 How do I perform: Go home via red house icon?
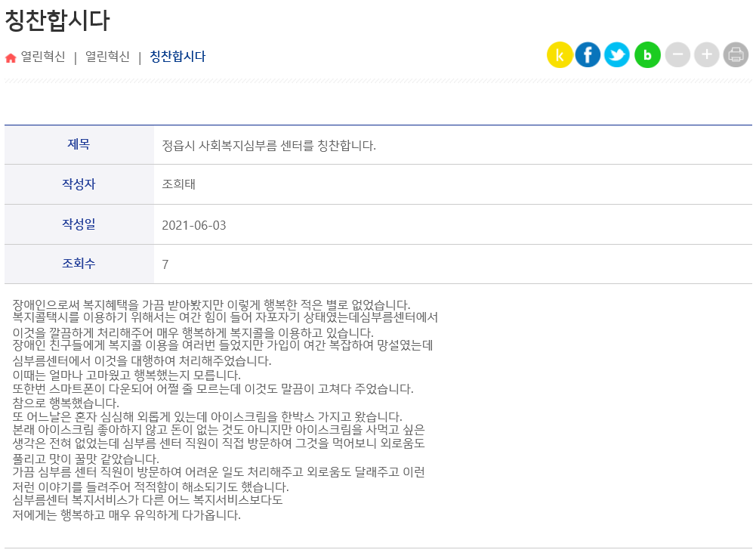pos(11,58)
